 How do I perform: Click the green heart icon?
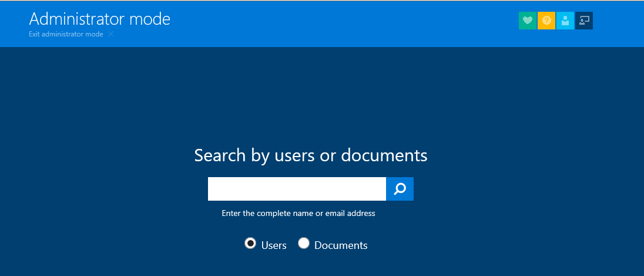tap(528, 21)
